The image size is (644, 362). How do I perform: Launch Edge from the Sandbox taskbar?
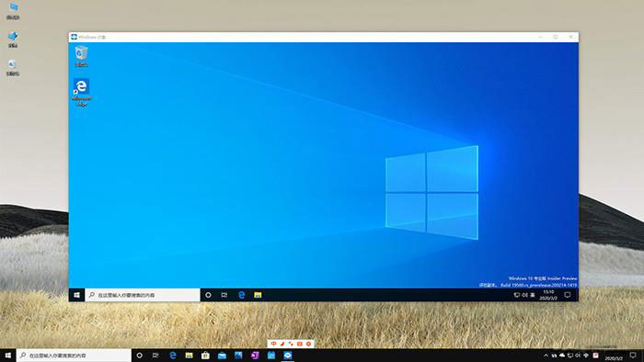(x=241, y=295)
